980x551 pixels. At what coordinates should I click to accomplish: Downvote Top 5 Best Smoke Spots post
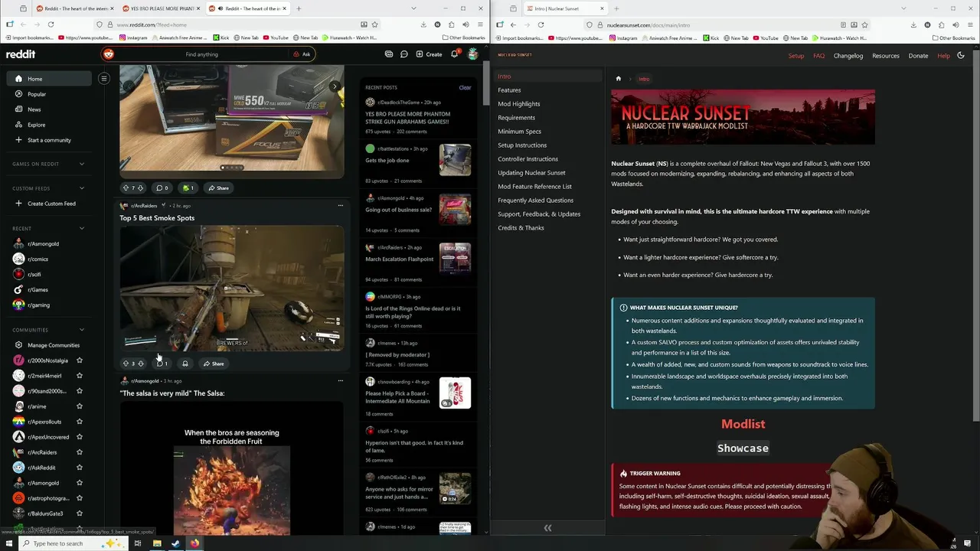click(140, 364)
